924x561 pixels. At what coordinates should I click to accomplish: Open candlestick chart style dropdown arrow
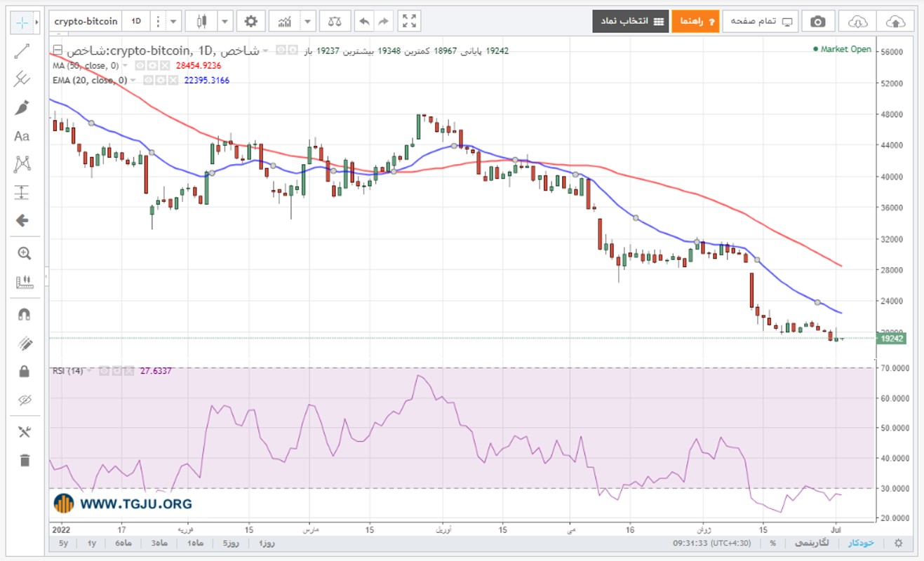click(x=225, y=21)
